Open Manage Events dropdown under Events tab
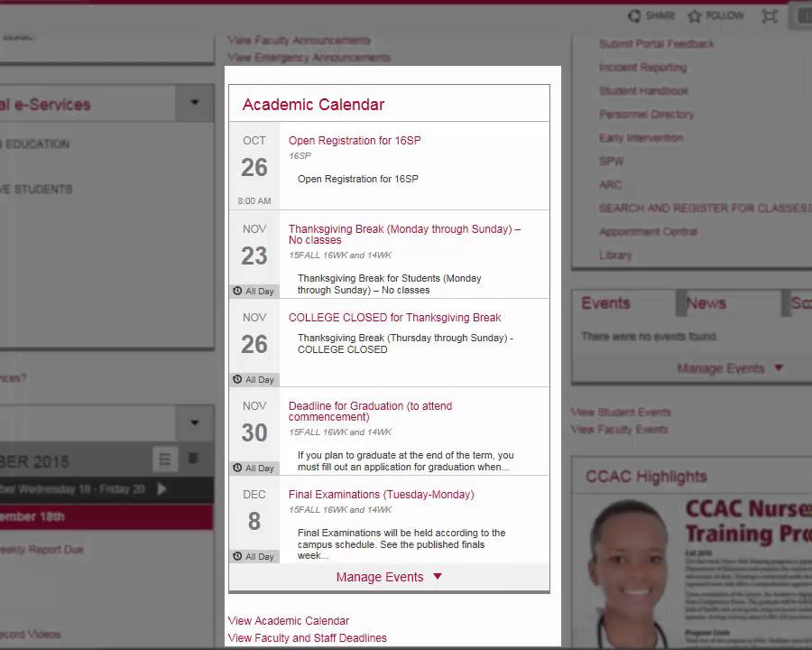 tap(730, 368)
